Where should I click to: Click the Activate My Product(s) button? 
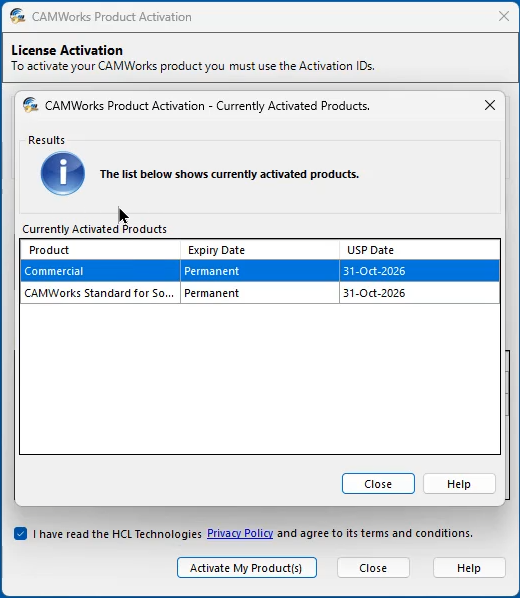[x=247, y=567]
